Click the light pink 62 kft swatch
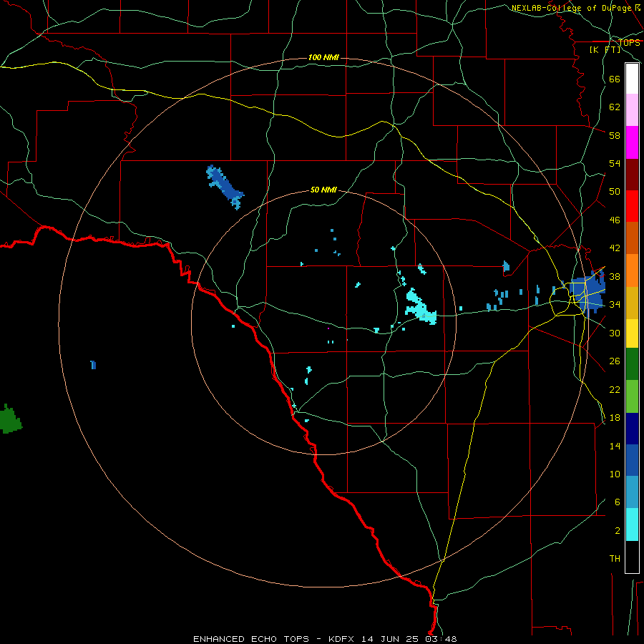The width and height of the screenshot is (644, 644). [x=632, y=110]
